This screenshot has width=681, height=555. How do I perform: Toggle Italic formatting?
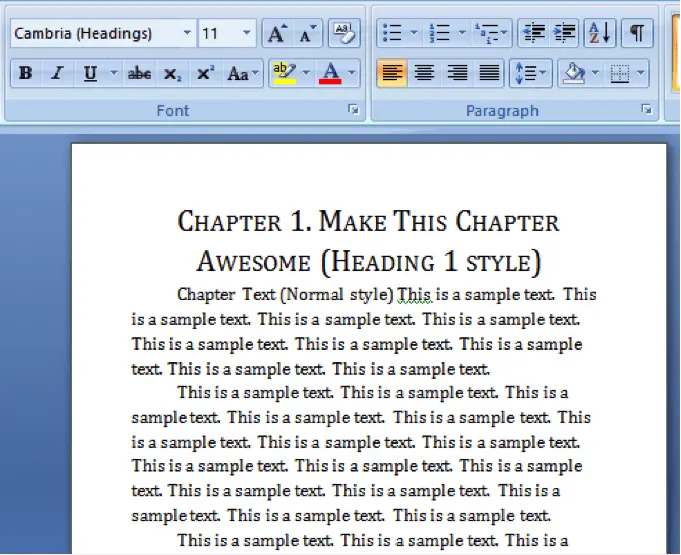57,73
